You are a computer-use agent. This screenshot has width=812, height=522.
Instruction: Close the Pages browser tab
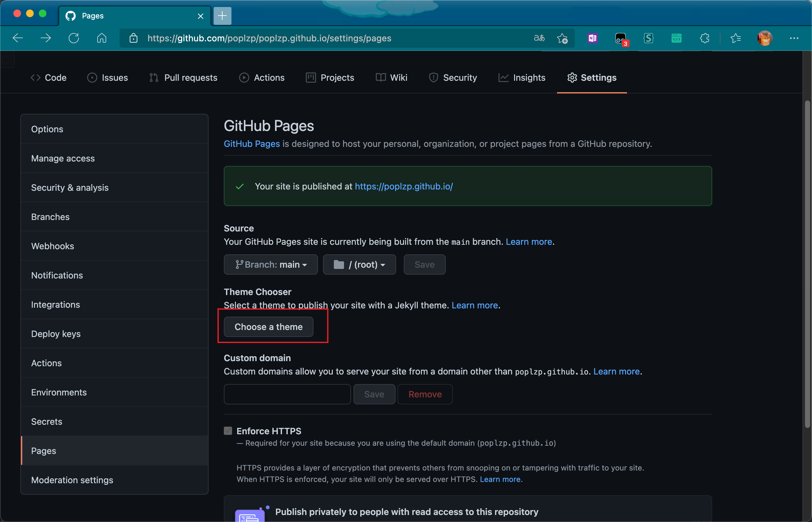[201, 16]
